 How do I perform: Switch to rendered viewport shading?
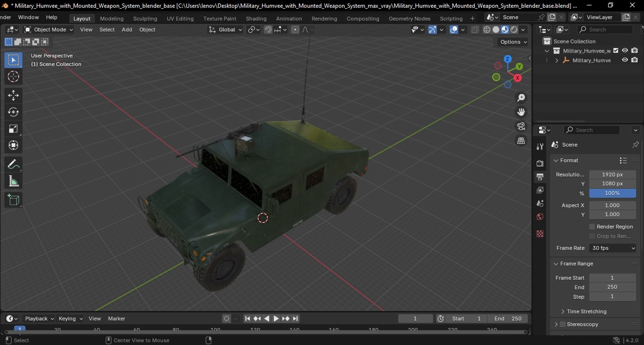pos(514,30)
